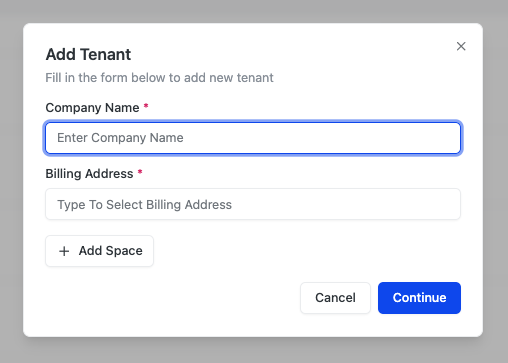
Task: Click the red asterisk next to Billing Address
Action: (x=140, y=172)
